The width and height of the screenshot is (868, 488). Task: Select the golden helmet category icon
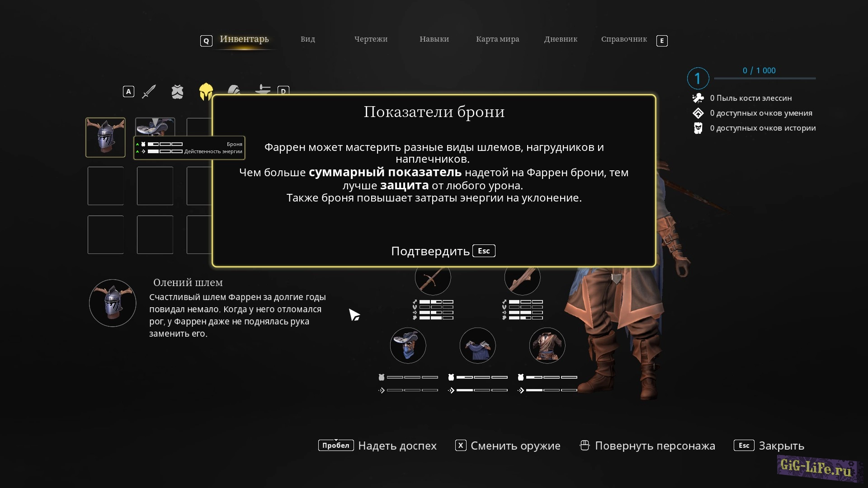point(206,91)
